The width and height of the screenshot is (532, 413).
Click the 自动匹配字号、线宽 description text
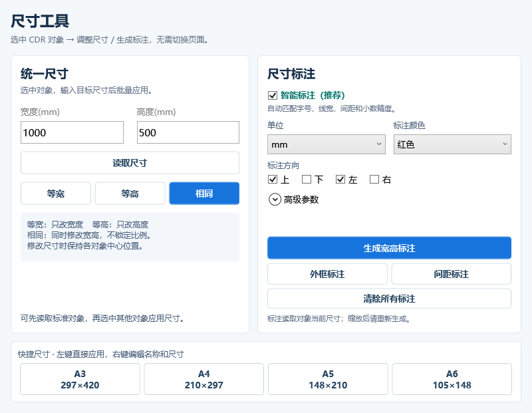(332, 108)
